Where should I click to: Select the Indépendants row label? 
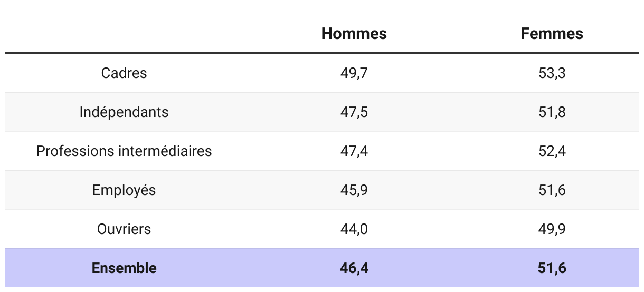124,112
